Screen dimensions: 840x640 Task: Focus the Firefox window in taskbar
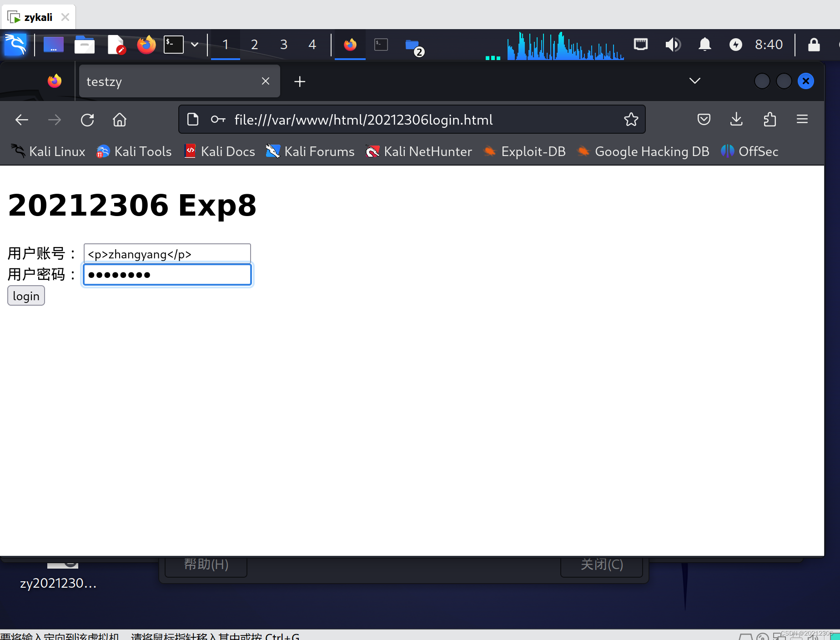tap(350, 45)
